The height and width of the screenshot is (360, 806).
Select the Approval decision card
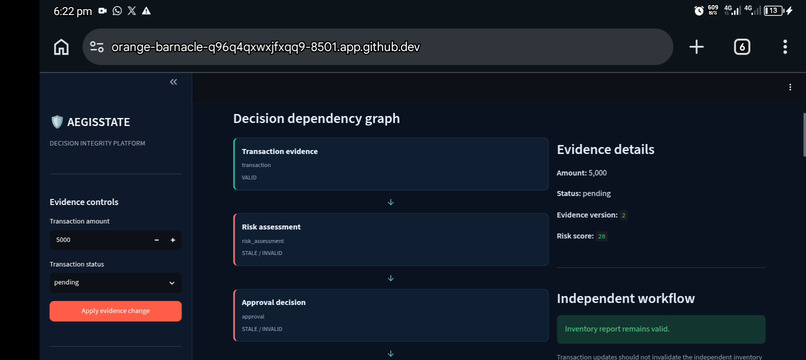[x=391, y=315]
